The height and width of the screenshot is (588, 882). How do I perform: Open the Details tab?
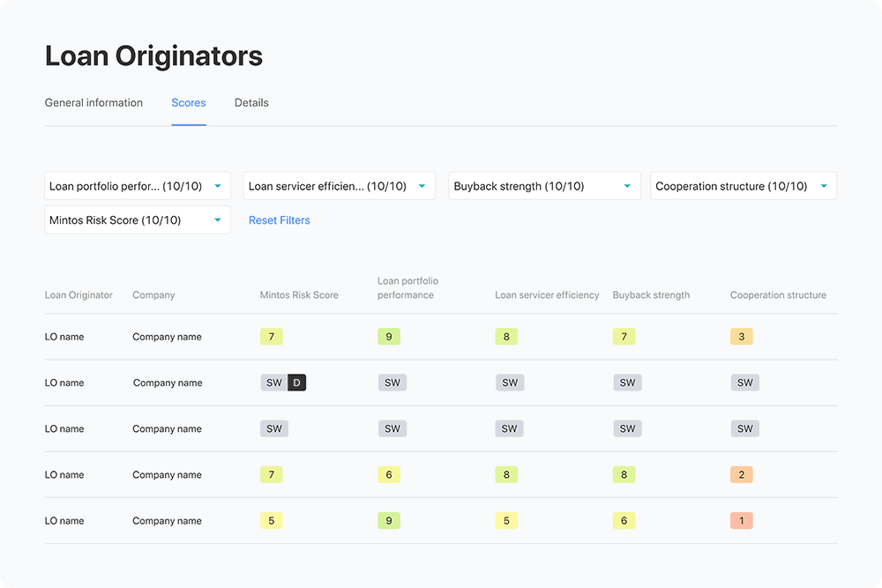click(x=251, y=103)
